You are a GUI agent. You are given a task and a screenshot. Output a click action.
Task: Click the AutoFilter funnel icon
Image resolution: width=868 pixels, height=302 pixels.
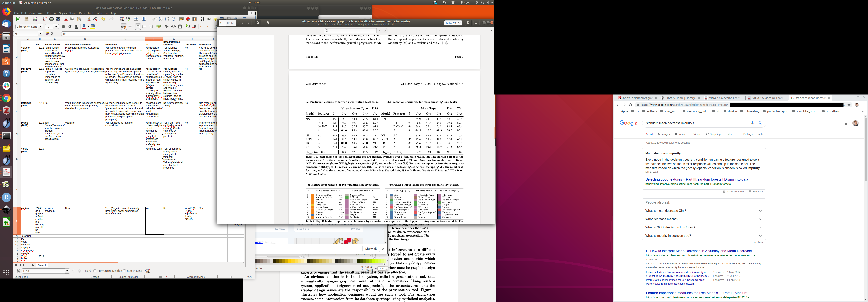pyautogui.click(x=174, y=19)
